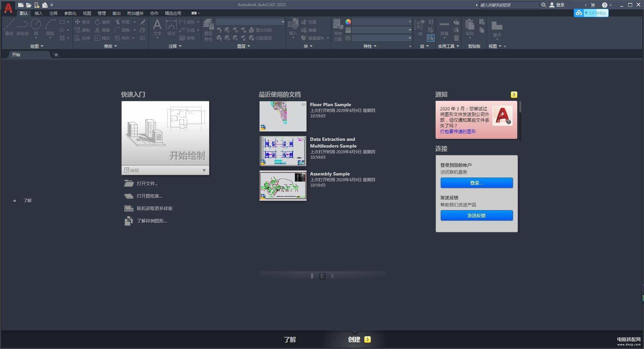
Task: Select the Line (直线) drawing tool
Action: point(9,27)
